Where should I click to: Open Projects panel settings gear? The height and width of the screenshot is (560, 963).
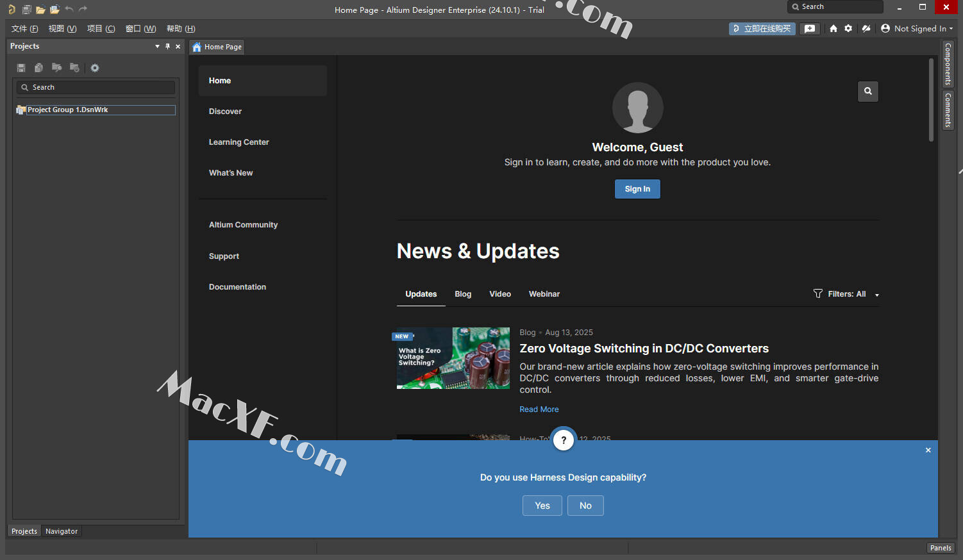[95, 68]
